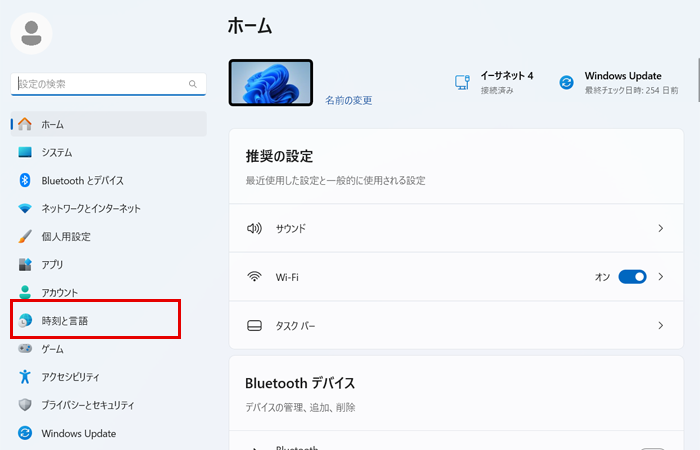Click the header Windows Update refresh icon
The image size is (700, 450).
point(567,83)
